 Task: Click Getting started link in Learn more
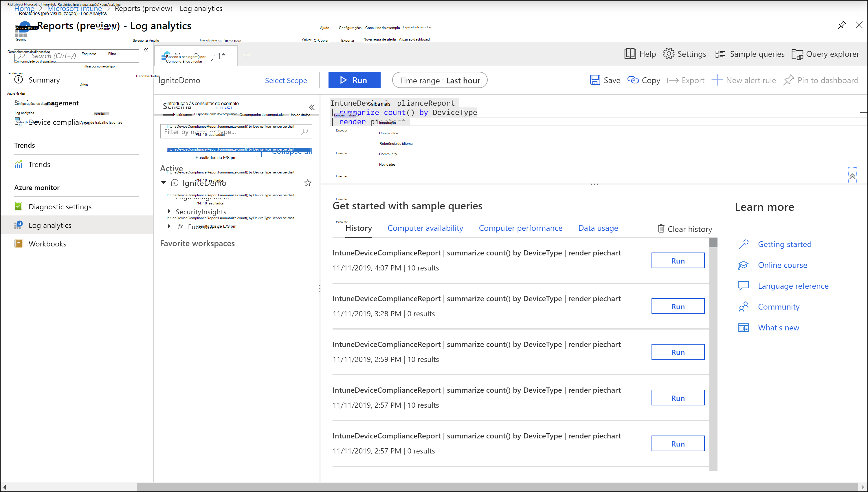785,243
